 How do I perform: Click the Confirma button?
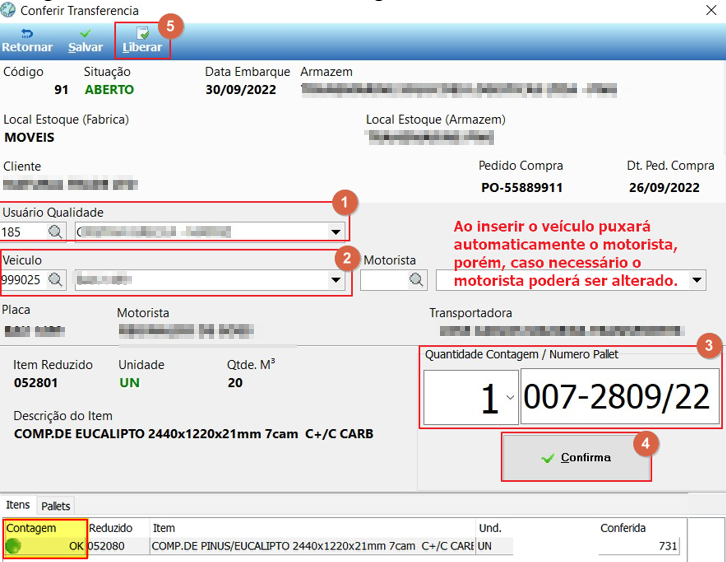point(576,457)
